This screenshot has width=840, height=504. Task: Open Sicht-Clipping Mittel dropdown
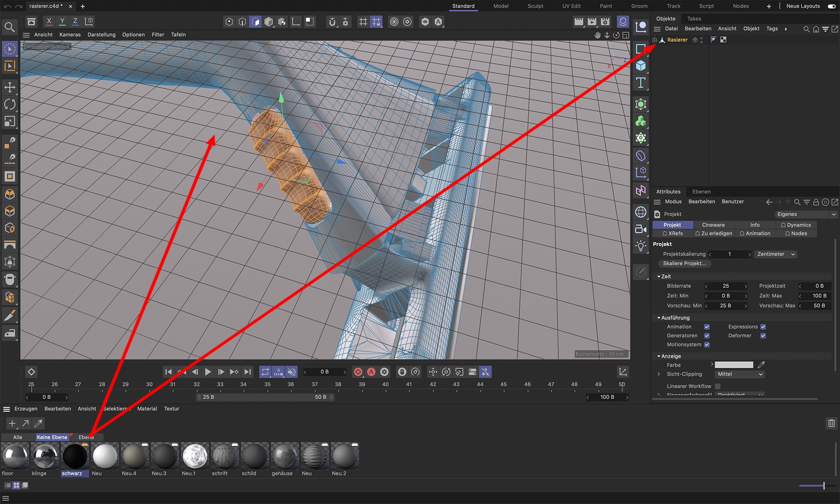[x=740, y=374]
